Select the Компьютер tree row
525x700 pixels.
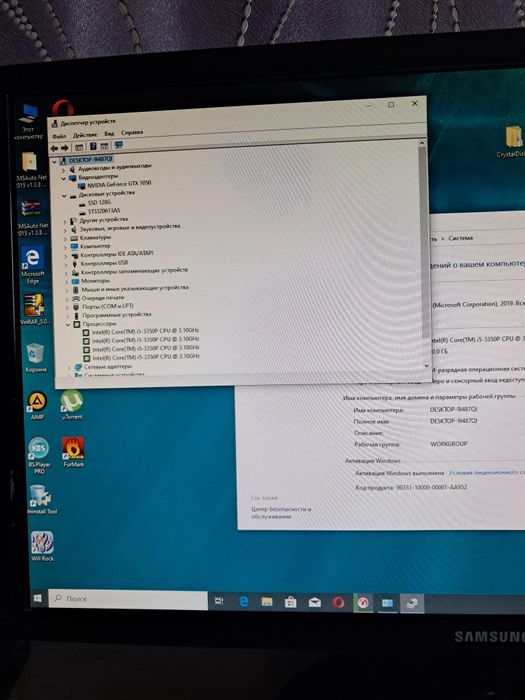[x=91, y=246]
